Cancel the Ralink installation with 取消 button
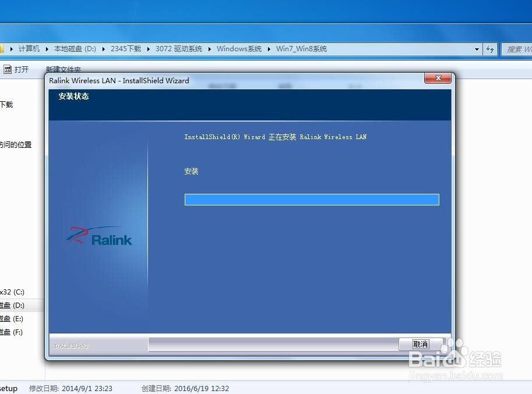The height and width of the screenshot is (394, 532). (x=420, y=344)
